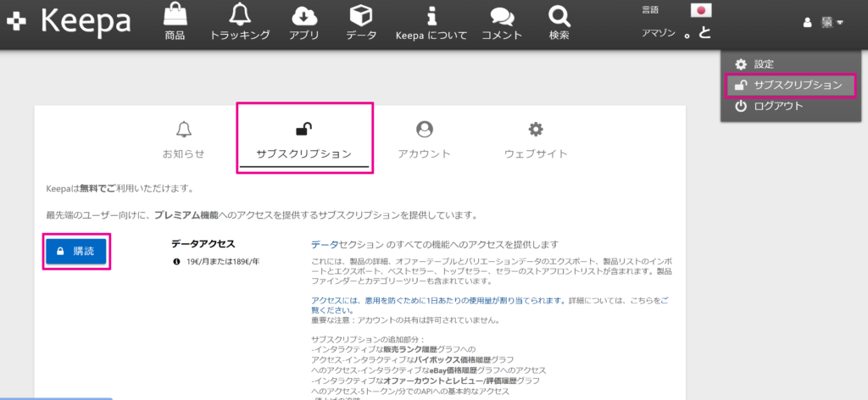Switch to the お知らせ tab
868x400 pixels.
click(184, 141)
